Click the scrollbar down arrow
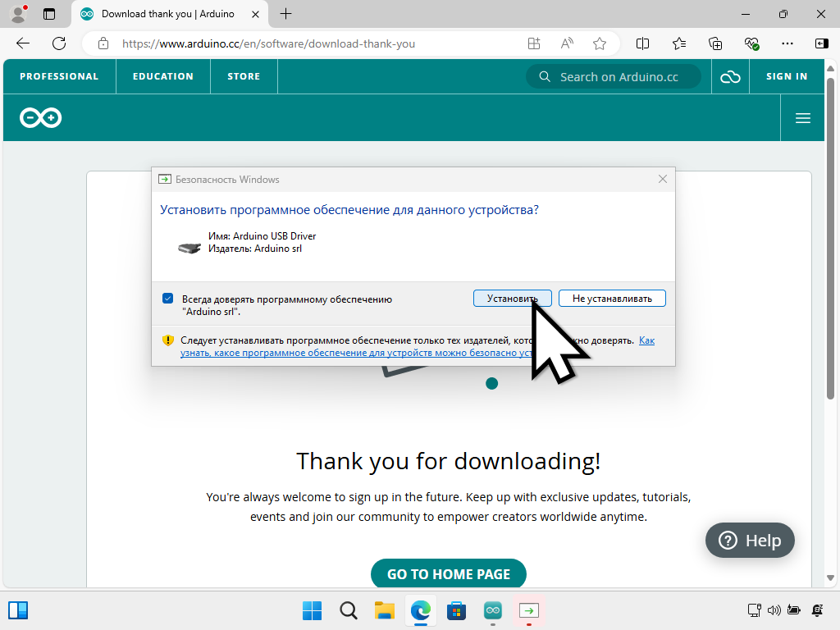 830,578
